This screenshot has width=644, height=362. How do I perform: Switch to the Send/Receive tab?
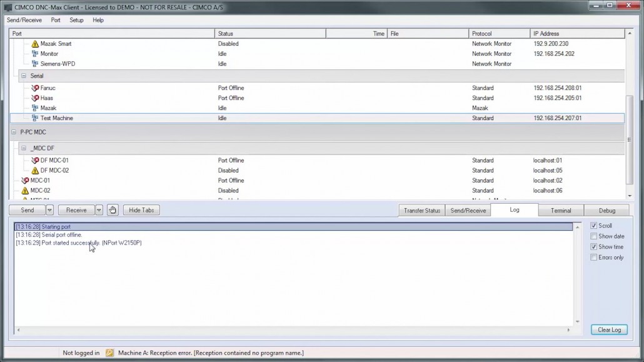tap(468, 210)
